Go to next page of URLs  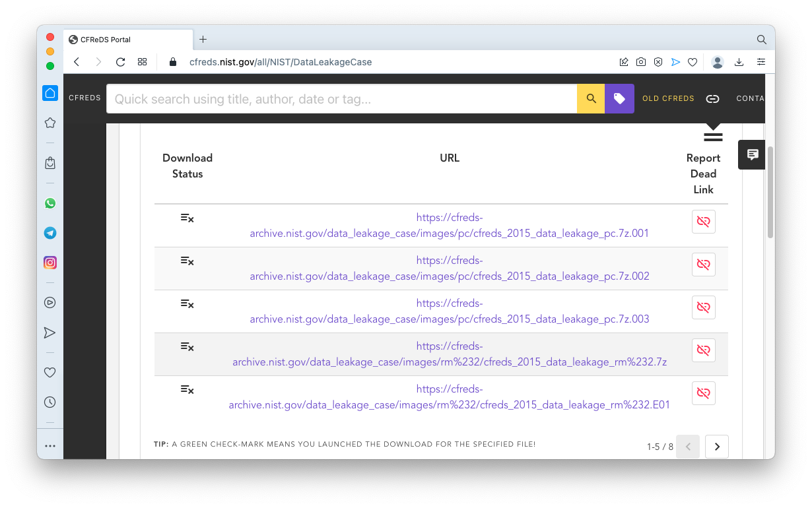coord(716,447)
